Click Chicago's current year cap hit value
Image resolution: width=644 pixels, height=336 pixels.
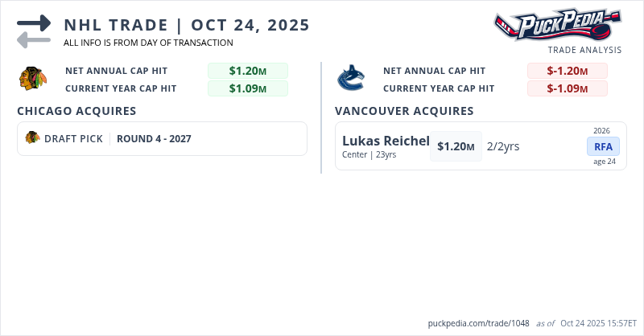[247, 88]
